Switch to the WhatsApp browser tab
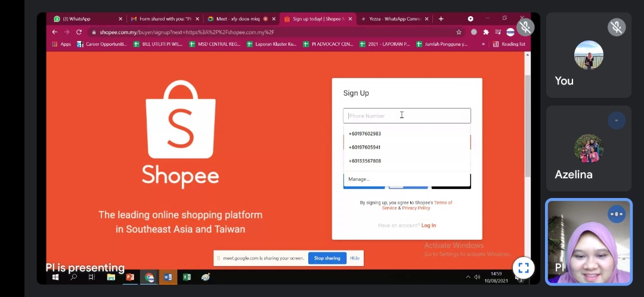This screenshot has width=644, height=297. click(x=87, y=19)
